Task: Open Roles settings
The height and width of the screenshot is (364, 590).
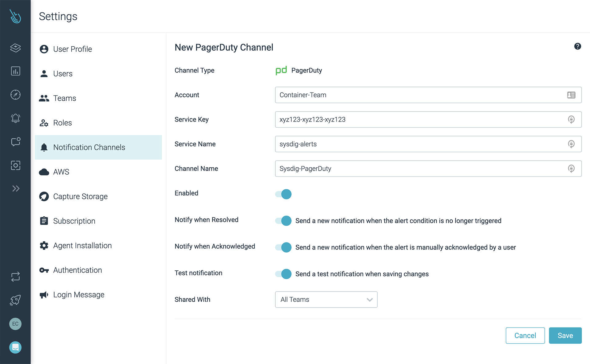Action: click(98, 123)
